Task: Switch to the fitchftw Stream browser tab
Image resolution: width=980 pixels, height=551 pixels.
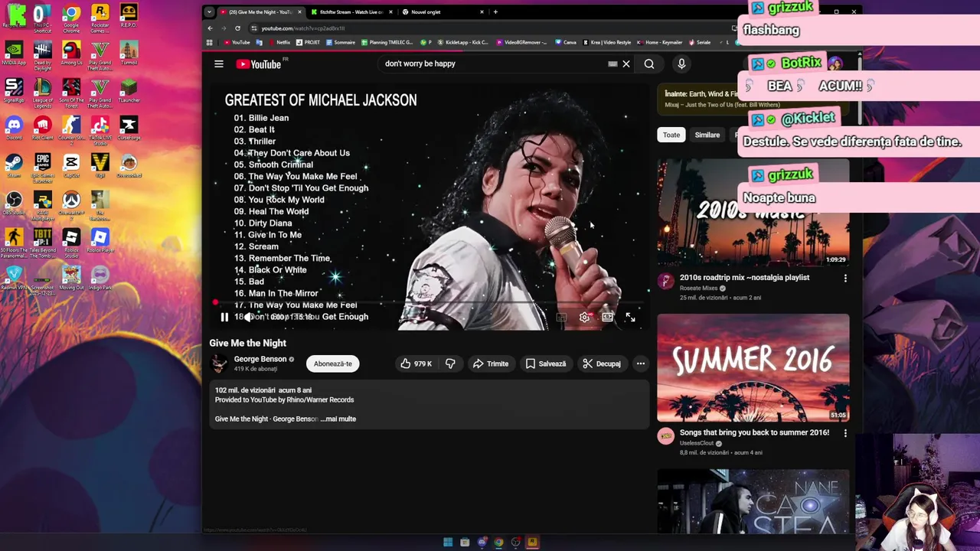Action: click(350, 11)
